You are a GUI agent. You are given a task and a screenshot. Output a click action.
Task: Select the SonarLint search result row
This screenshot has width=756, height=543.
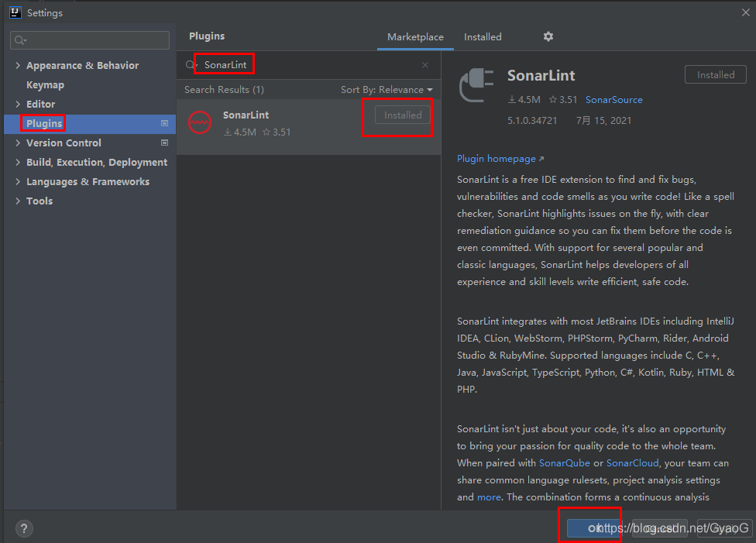[x=308, y=127]
